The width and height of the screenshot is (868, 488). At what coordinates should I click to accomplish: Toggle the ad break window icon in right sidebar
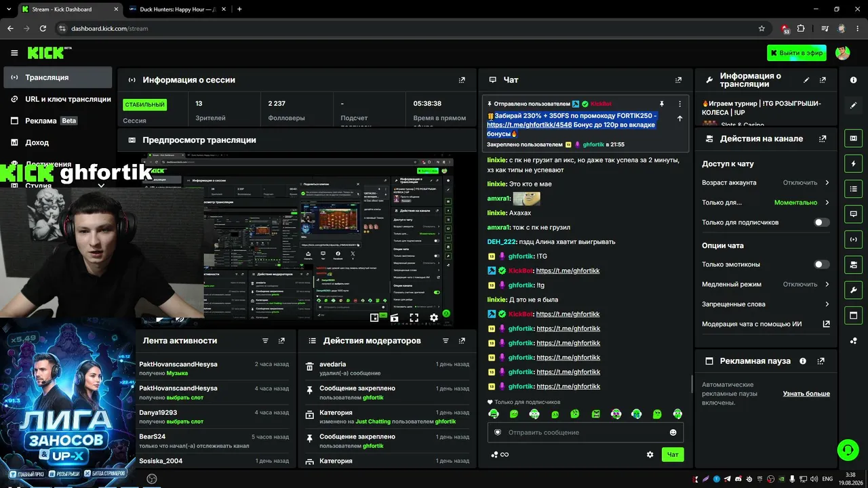click(853, 315)
